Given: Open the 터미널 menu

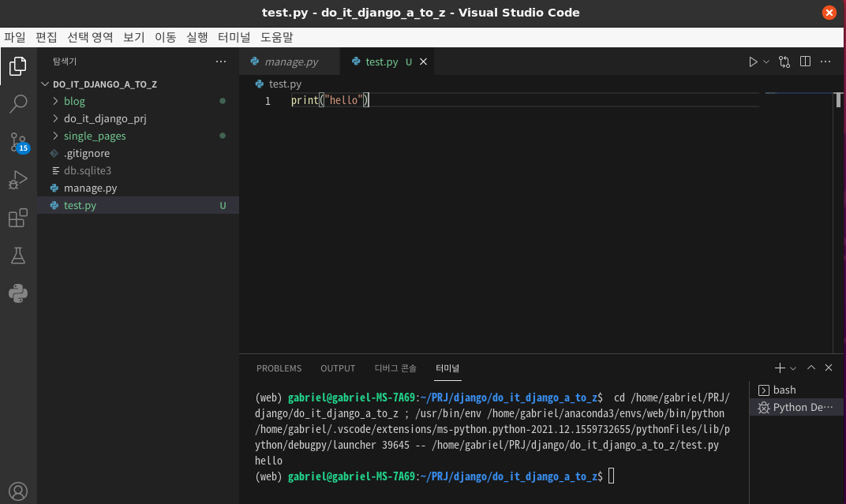Looking at the screenshot, I should click(234, 37).
